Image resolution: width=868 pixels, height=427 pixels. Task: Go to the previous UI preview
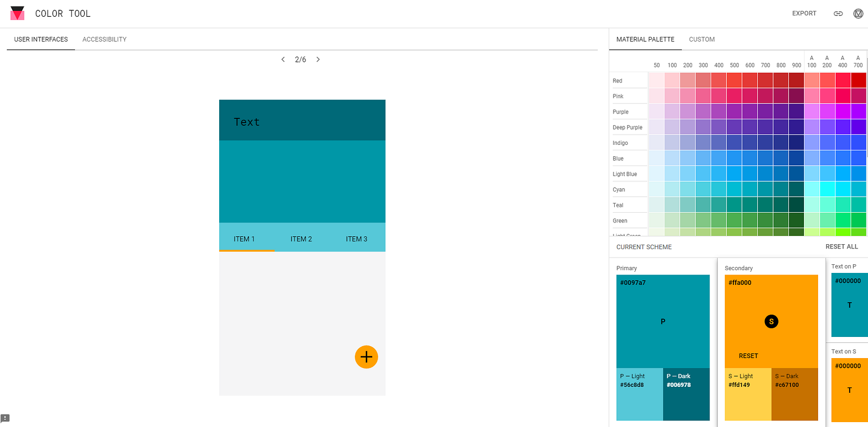pyautogui.click(x=283, y=60)
